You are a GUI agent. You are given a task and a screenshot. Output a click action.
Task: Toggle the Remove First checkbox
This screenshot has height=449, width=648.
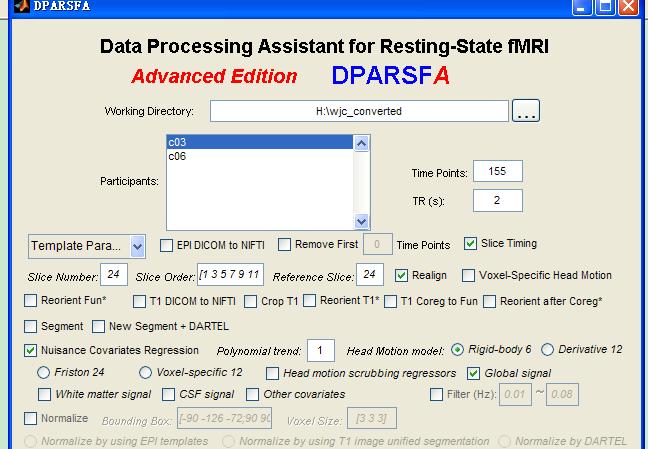[x=284, y=244]
